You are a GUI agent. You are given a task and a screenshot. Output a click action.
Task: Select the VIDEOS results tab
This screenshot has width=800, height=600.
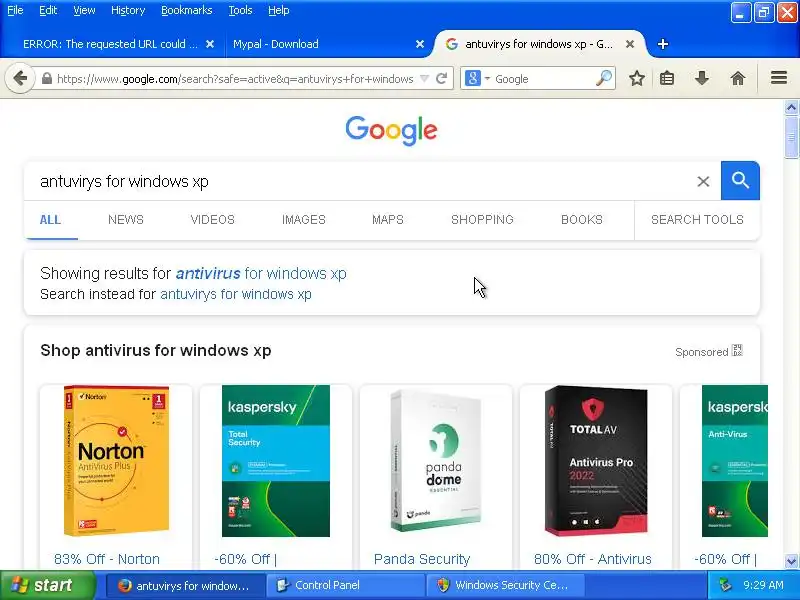click(212, 220)
